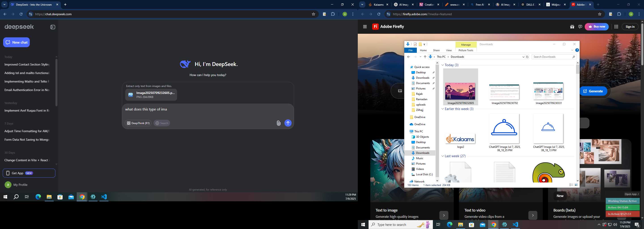Open extensions puzzle icon in DeepSeek browser
644x229 pixels.
coord(333,14)
